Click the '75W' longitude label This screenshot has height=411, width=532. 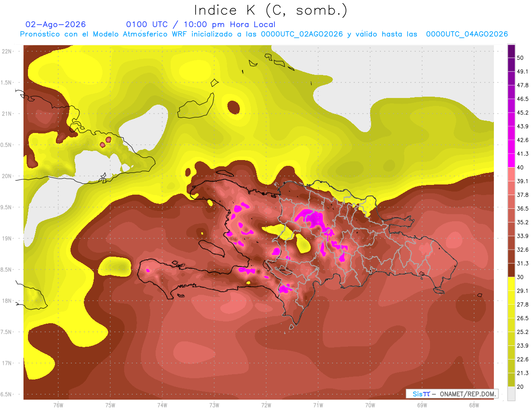click(x=110, y=405)
